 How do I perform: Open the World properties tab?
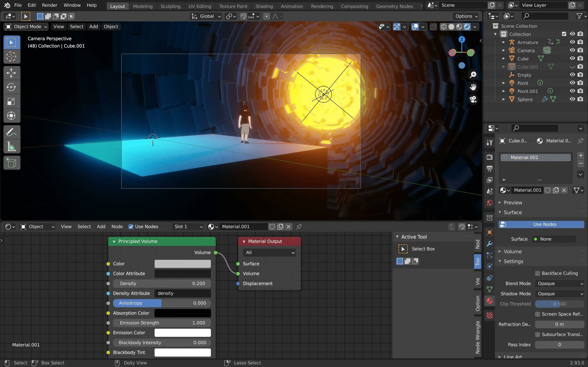pyautogui.click(x=489, y=203)
